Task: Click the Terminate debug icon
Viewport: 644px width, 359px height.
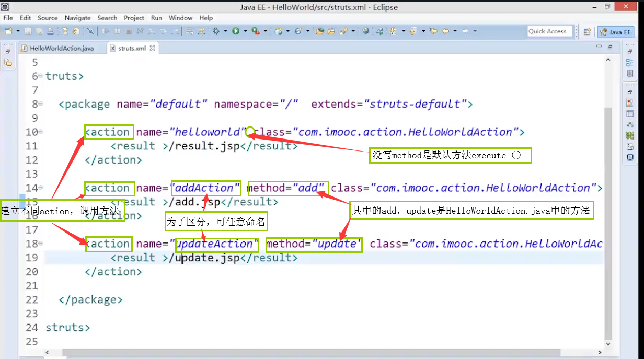Action: (128, 31)
